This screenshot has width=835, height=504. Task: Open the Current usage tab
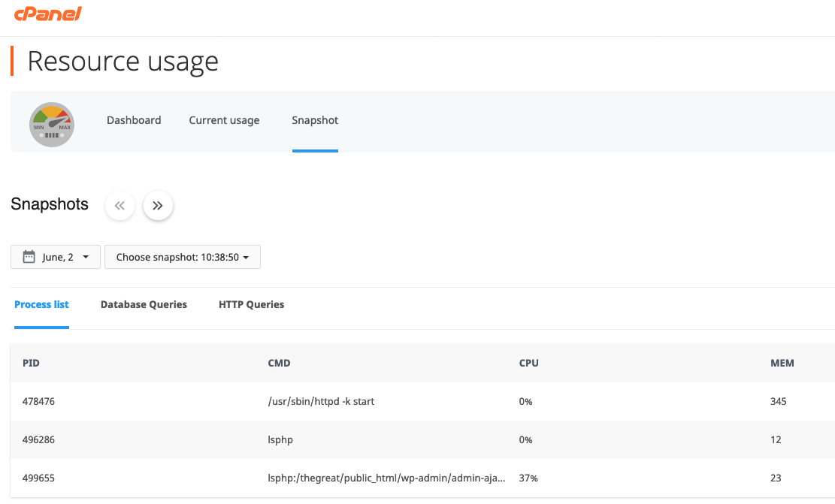[x=224, y=120]
